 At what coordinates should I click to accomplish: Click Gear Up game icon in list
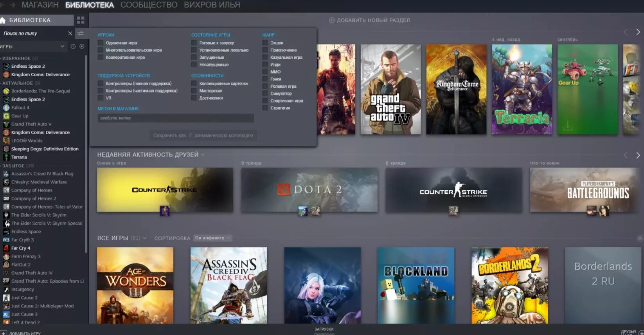6,116
